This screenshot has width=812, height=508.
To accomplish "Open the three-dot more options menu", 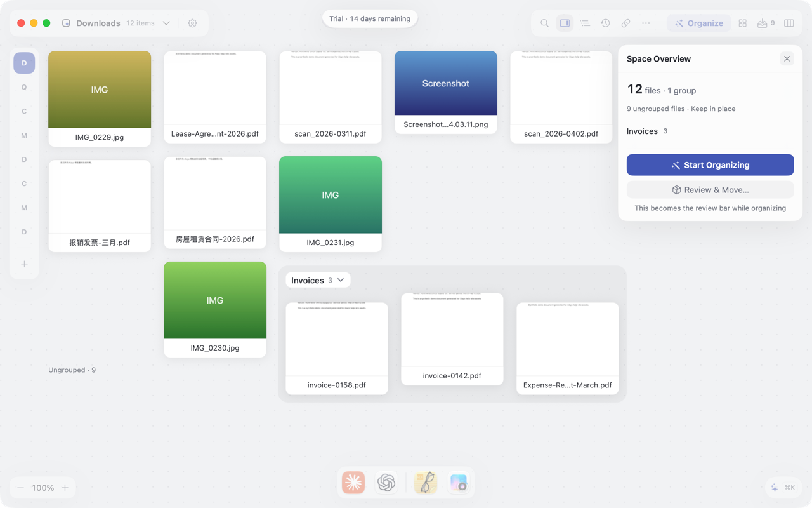I will coord(646,23).
